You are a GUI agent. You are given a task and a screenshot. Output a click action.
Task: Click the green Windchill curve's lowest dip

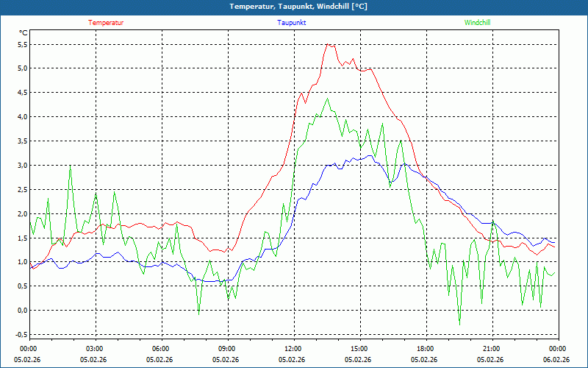point(459,323)
